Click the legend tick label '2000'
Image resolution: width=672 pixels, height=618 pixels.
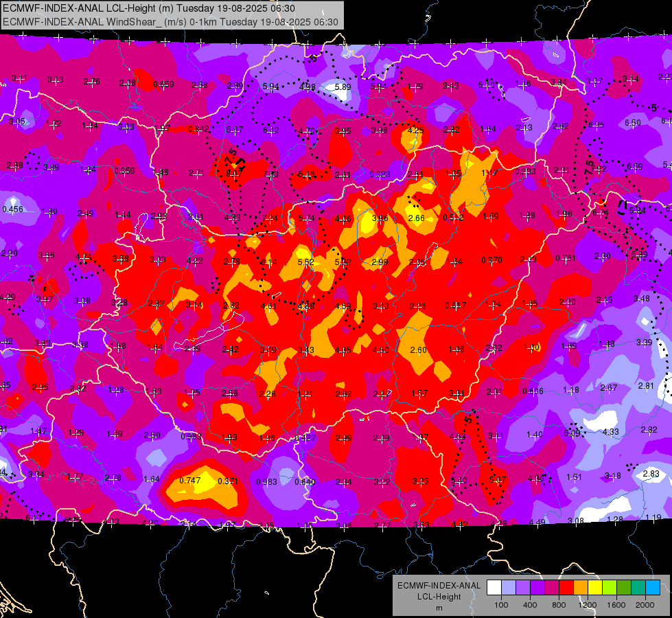645,605
